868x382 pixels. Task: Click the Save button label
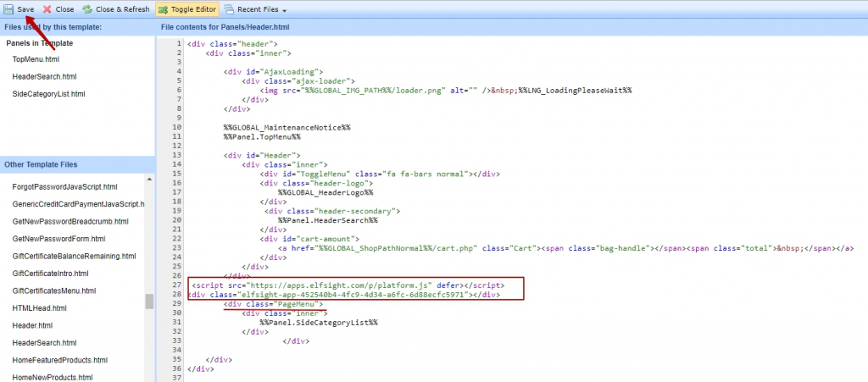(25, 9)
